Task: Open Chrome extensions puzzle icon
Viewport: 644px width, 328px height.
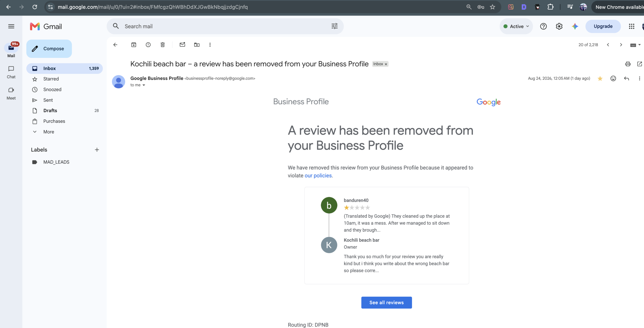Action: pyautogui.click(x=550, y=7)
